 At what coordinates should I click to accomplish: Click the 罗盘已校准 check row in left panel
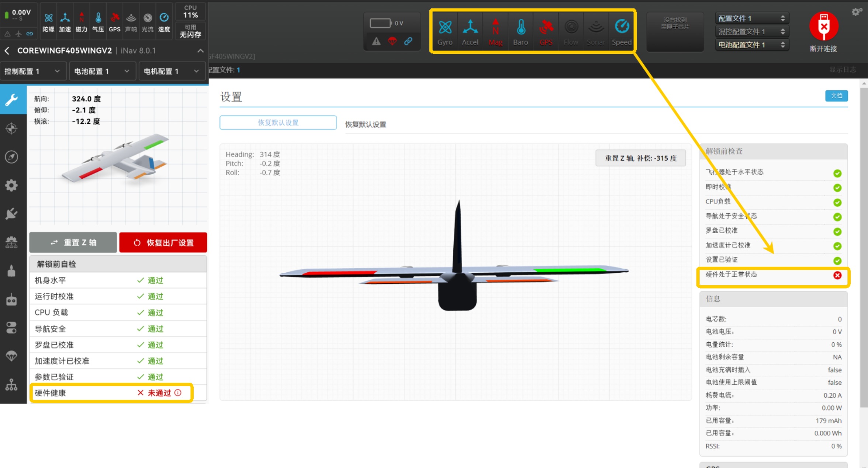click(118, 345)
